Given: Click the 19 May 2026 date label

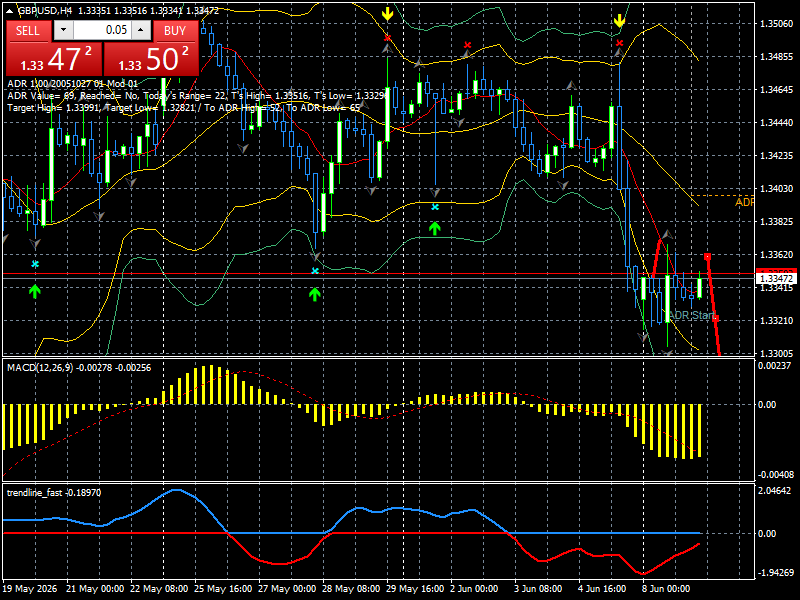Looking at the screenshot, I should (x=30, y=589).
